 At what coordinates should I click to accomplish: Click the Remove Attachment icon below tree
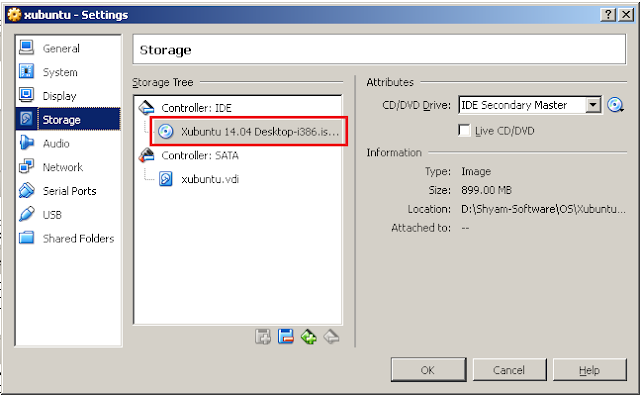tap(286, 337)
